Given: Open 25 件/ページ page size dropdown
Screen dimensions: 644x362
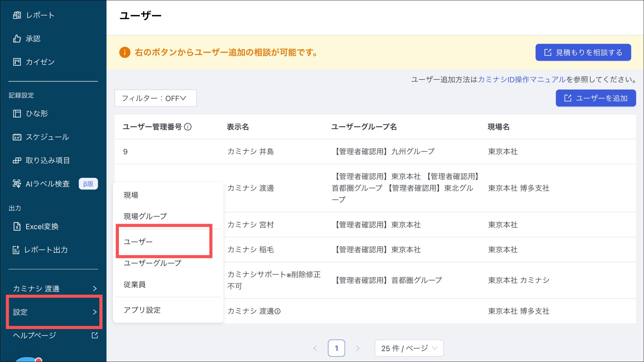Looking at the screenshot, I should click(x=409, y=348).
